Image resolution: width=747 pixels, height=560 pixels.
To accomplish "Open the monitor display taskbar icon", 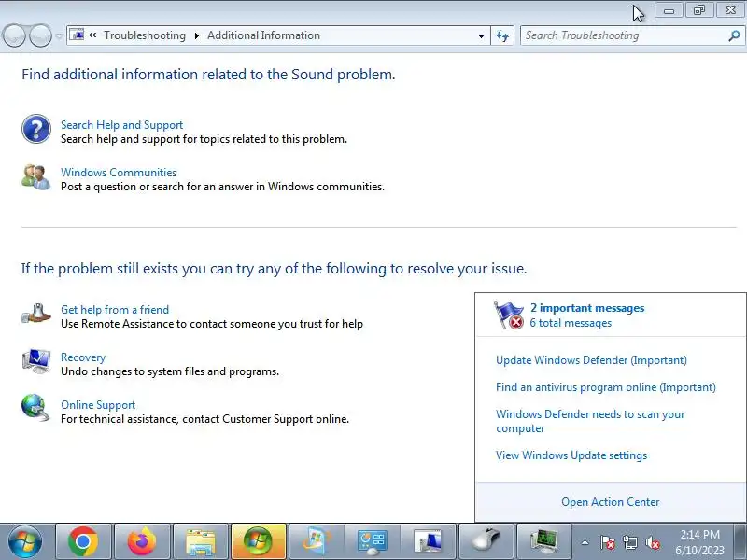I will [429, 541].
